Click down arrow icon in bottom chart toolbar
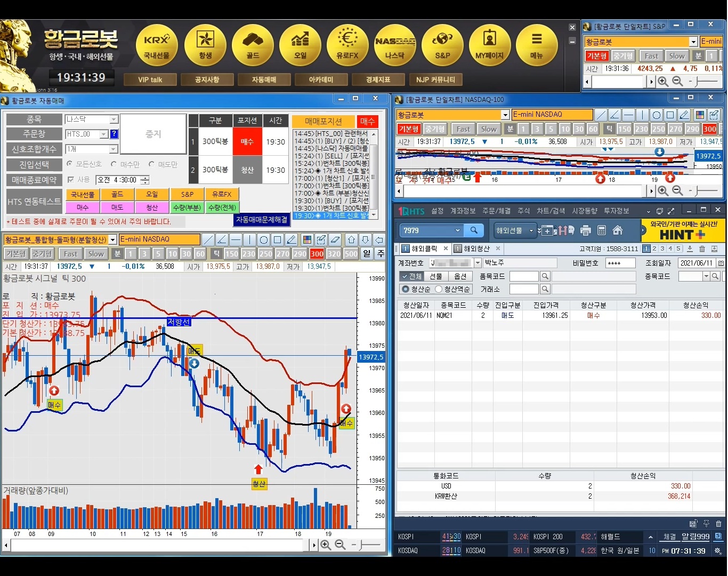728x576 pixels. tap(365, 239)
